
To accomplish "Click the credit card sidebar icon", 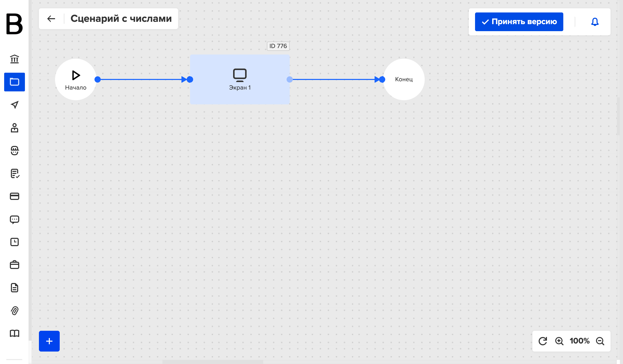I will tap(15, 196).
